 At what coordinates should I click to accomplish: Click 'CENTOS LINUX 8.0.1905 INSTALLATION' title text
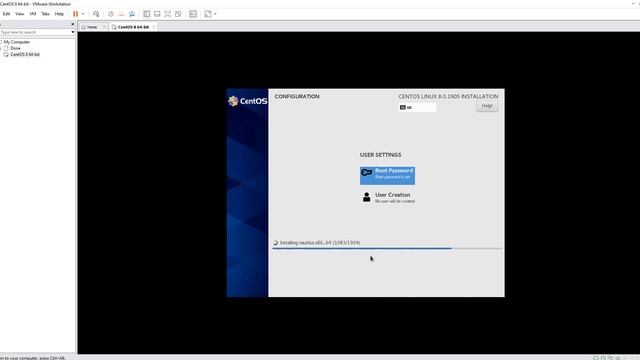448,96
